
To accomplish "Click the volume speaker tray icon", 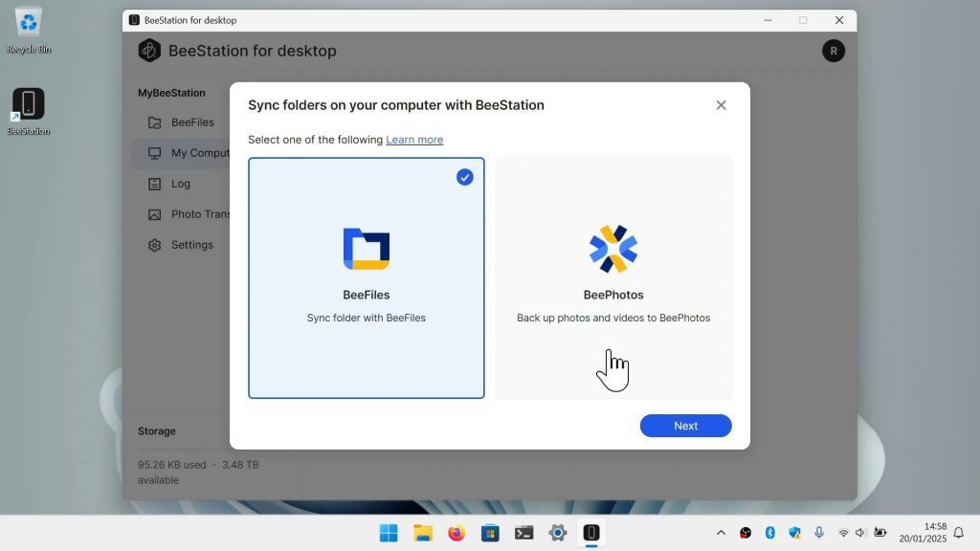I will (x=860, y=533).
